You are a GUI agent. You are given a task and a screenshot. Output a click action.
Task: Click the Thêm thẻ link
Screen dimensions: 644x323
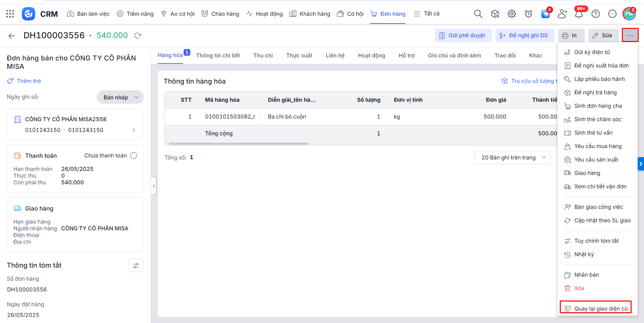tap(29, 81)
